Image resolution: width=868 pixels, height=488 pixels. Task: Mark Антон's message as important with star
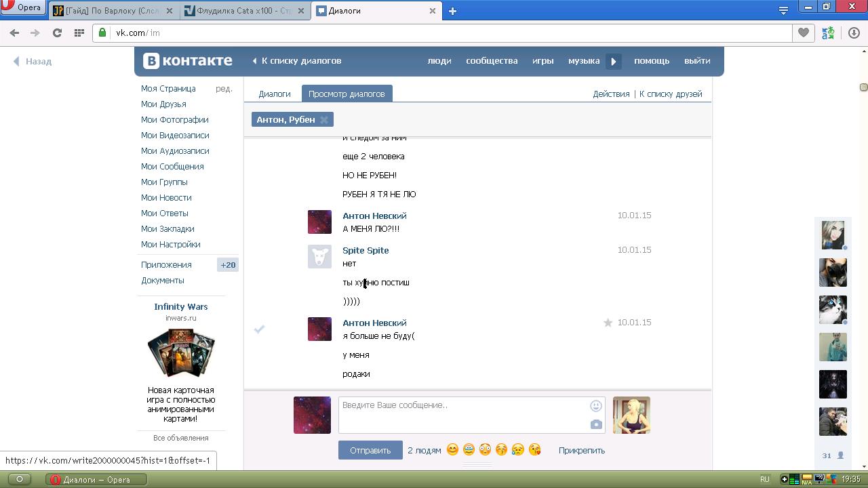[608, 323]
